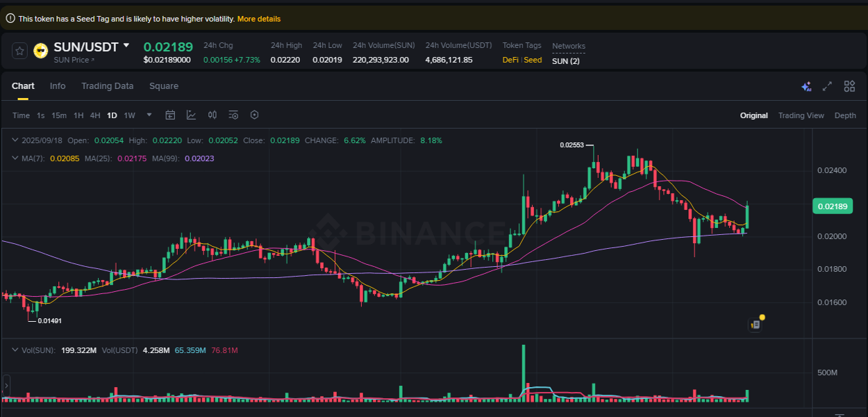This screenshot has height=417, width=868.
Task: Click the More details link
Action: pyautogui.click(x=259, y=19)
